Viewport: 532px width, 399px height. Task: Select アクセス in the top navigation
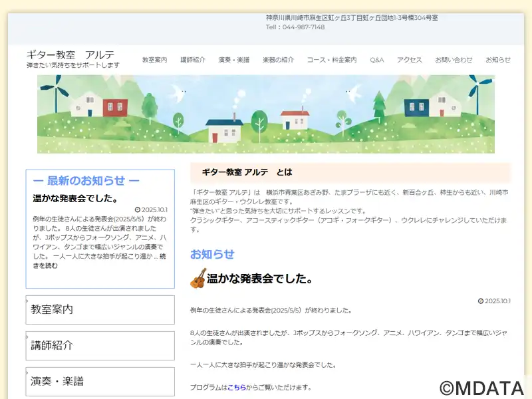410,60
